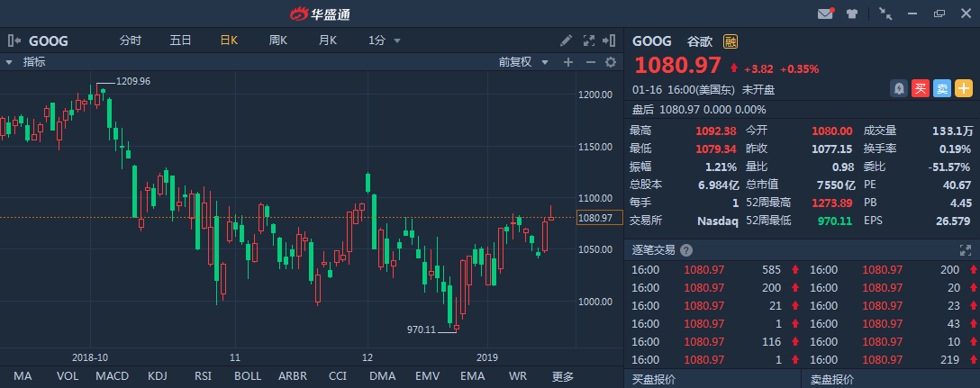
Task: Expand the 逐笔交易 tick trades panel
Action: click(965, 250)
